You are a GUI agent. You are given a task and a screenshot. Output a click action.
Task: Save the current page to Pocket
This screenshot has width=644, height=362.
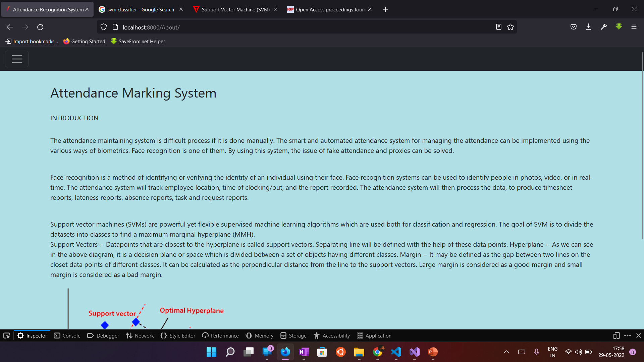tap(574, 27)
